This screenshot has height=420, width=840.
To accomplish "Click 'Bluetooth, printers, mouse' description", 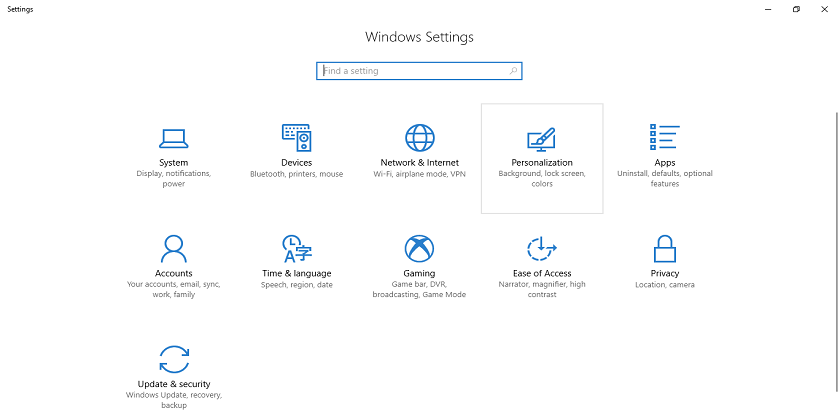I will 297,174.
